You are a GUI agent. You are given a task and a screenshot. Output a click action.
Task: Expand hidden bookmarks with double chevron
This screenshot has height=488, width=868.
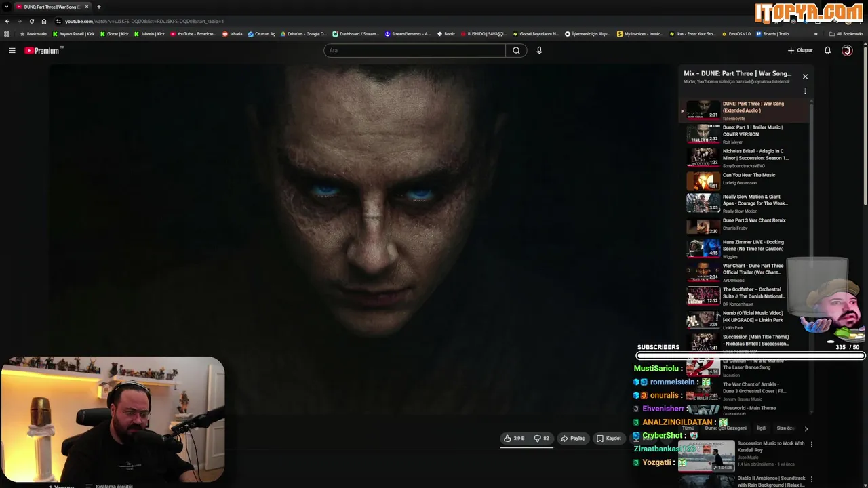click(815, 33)
